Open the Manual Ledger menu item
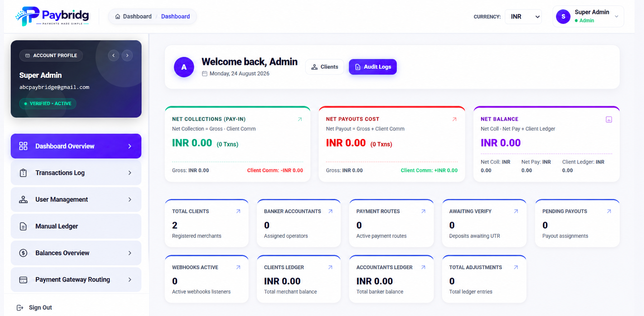 point(76,226)
